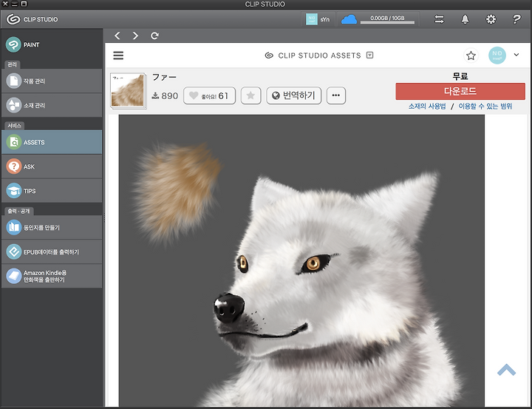Screen dimensions: 532x409
Task: Open Amazon Kindle용 만화책을 출판하기
Action: (x=52, y=276)
